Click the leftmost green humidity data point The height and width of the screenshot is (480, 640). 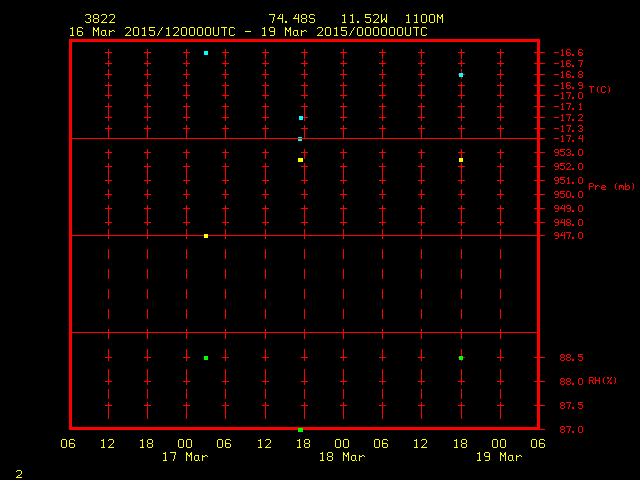206,358
